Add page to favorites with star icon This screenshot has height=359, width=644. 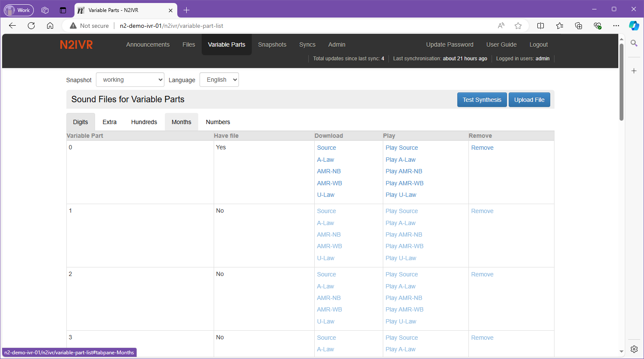click(518, 26)
